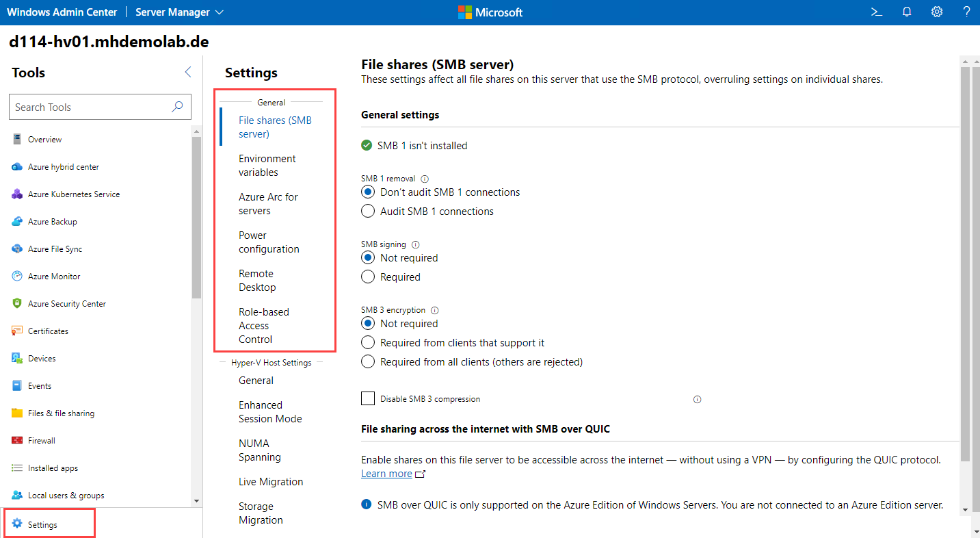Image resolution: width=980 pixels, height=538 pixels.
Task: Click Tools list scroll down arrow
Action: [197, 501]
